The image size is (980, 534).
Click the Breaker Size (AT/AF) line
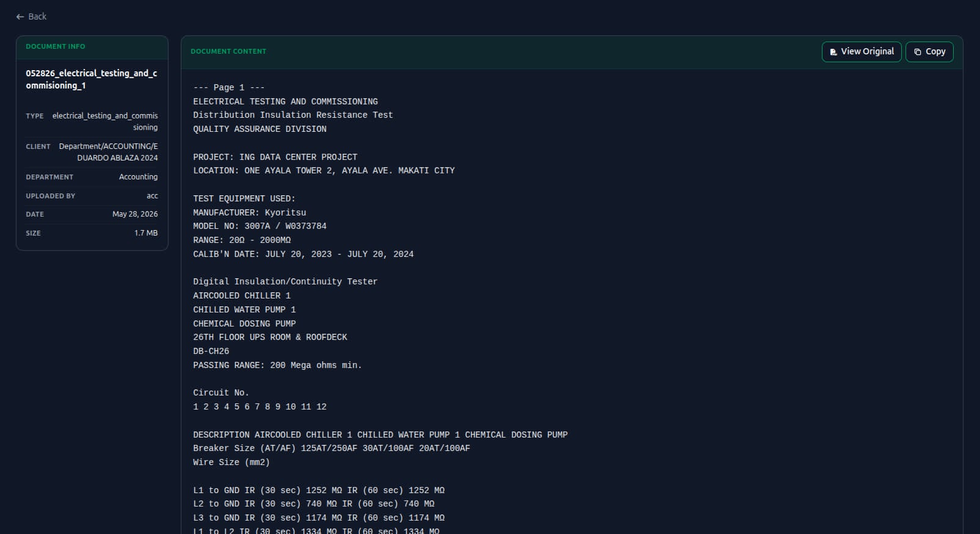[332, 448]
